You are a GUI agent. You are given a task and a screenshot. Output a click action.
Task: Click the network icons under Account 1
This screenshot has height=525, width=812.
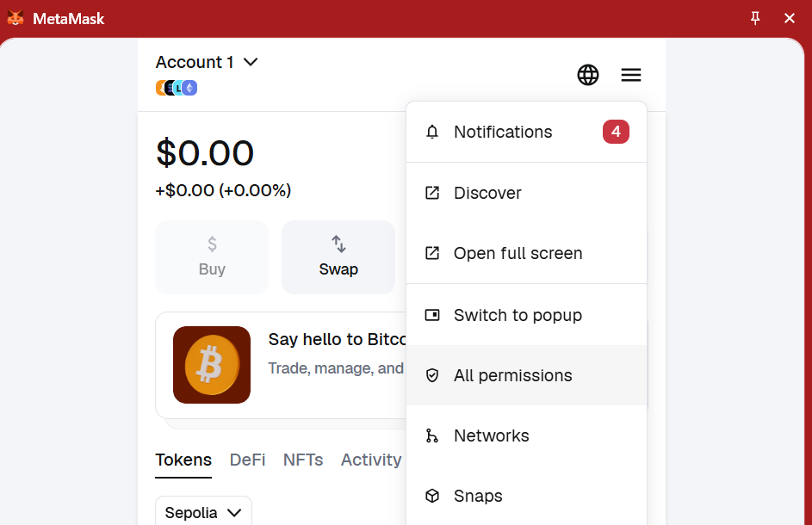(x=177, y=88)
